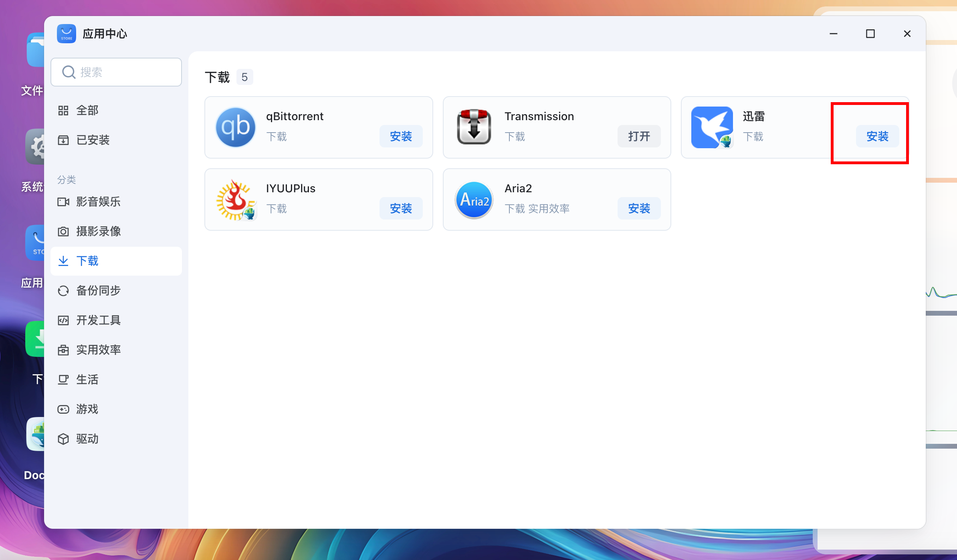Show 已安装 apps list

116,140
